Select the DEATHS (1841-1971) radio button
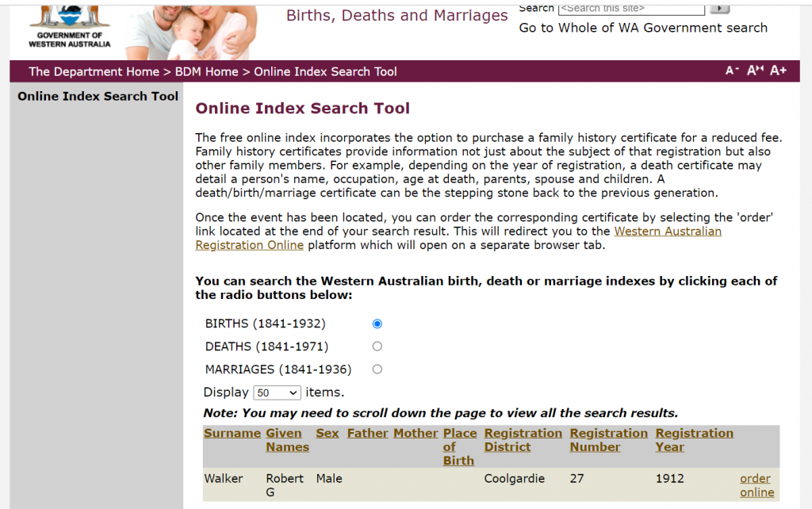The image size is (812, 509). [x=377, y=346]
